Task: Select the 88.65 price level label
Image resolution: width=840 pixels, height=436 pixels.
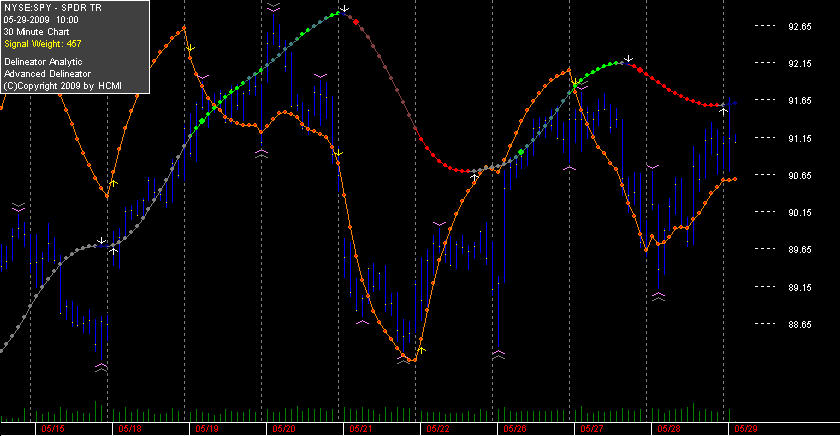Action: point(800,325)
